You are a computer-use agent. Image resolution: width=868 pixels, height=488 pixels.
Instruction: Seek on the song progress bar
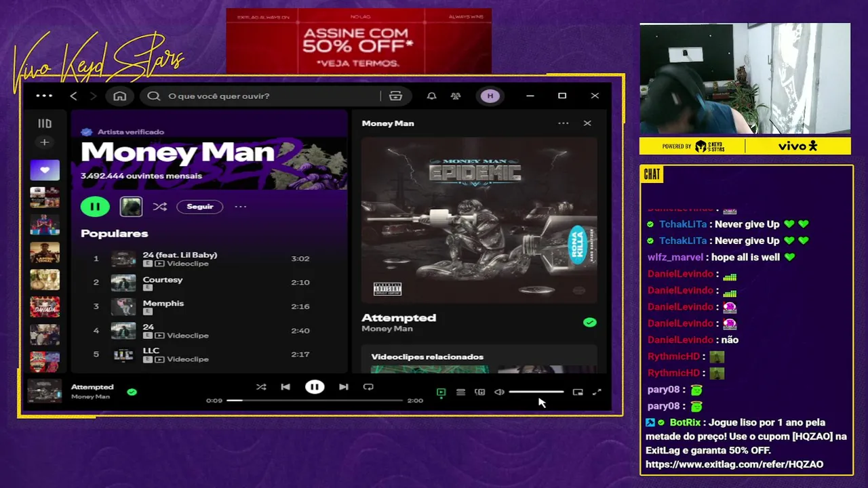(315, 401)
